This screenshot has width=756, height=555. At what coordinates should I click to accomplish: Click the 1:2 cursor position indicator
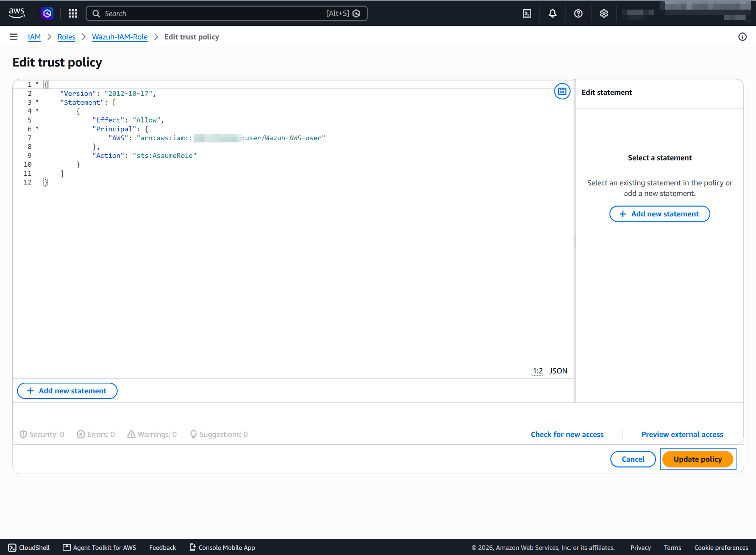[x=537, y=371]
